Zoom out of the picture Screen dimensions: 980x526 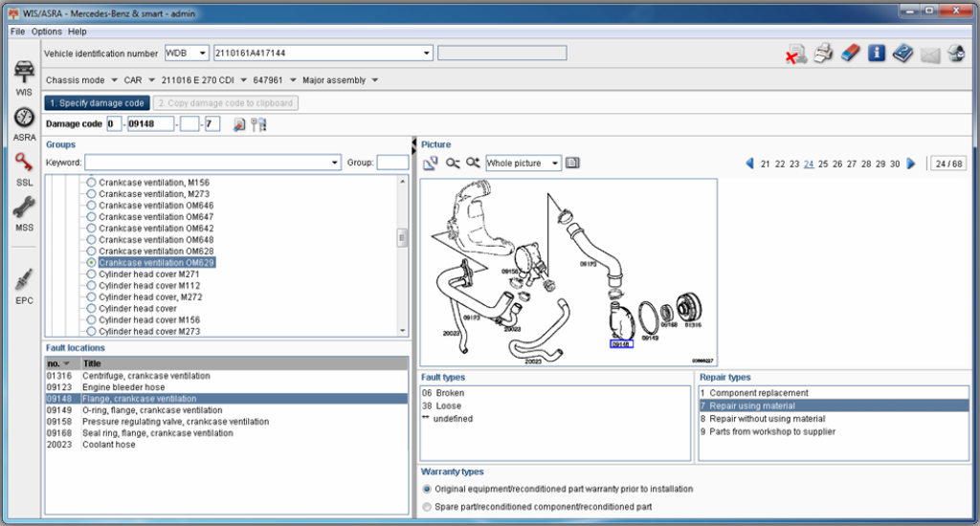click(x=453, y=163)
